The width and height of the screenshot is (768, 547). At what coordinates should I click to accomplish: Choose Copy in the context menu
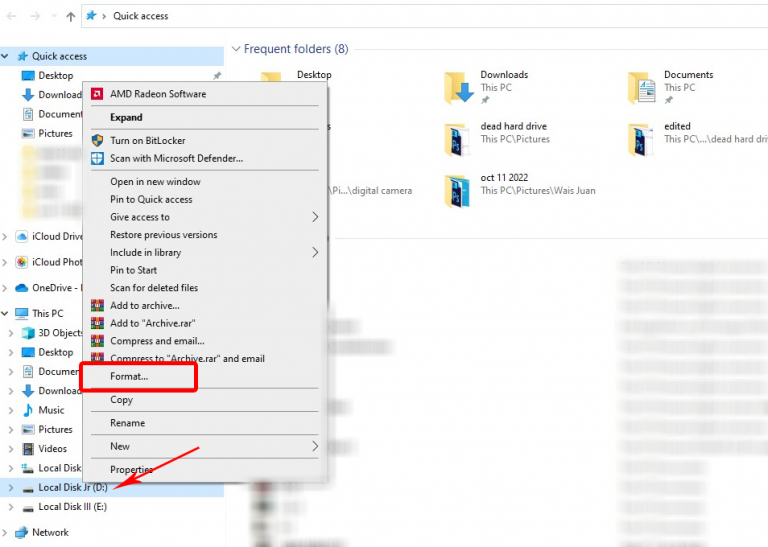[205, 400]
